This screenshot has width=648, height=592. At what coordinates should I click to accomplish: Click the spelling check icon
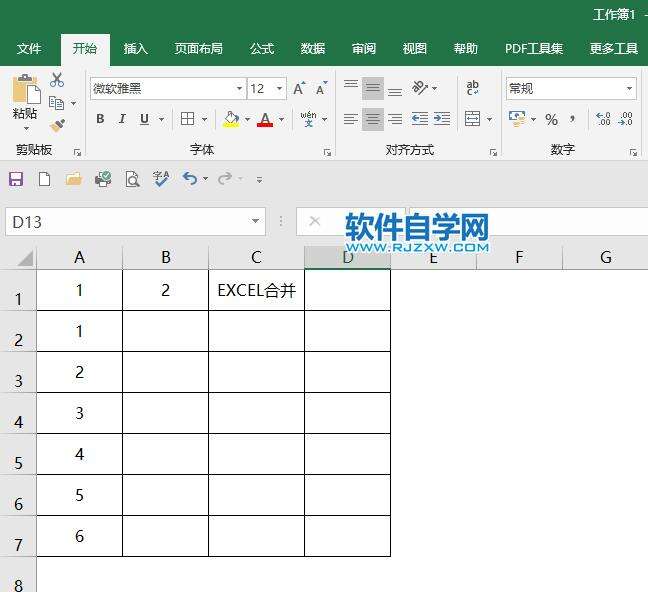(161, 179)
